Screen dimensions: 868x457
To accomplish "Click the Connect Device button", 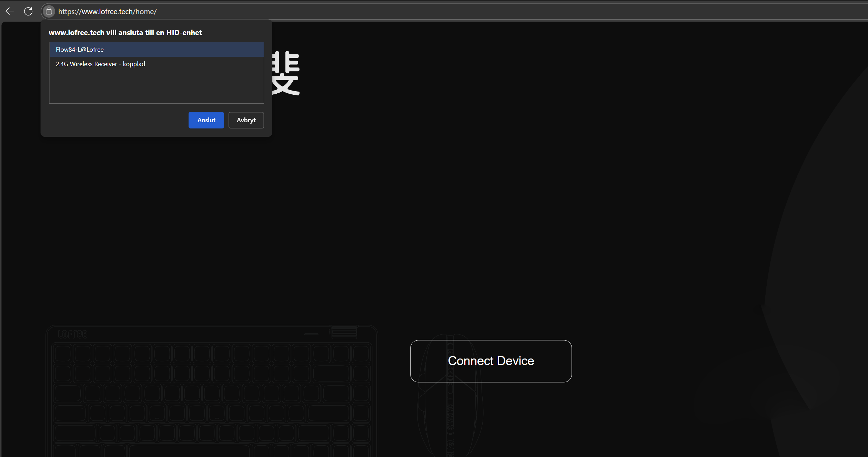I will click(491, 361).
